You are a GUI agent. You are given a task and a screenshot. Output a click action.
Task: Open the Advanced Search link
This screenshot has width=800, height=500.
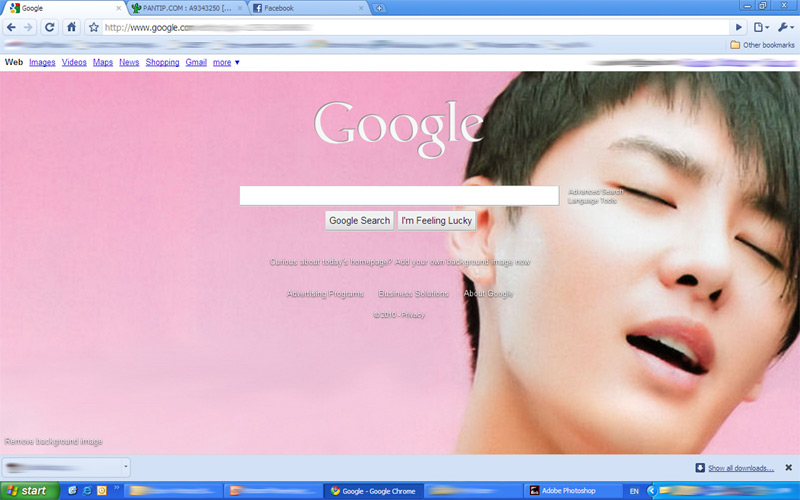pos(595,192)
